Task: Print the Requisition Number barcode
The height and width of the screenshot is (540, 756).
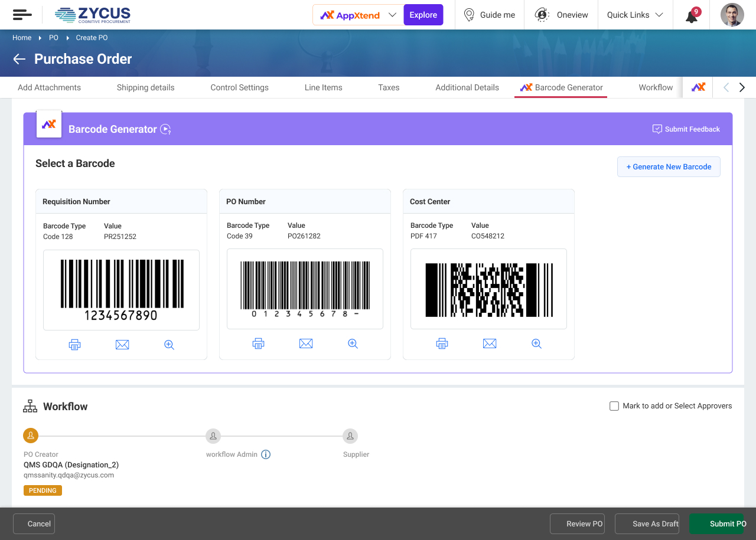Action: (75, 345)
